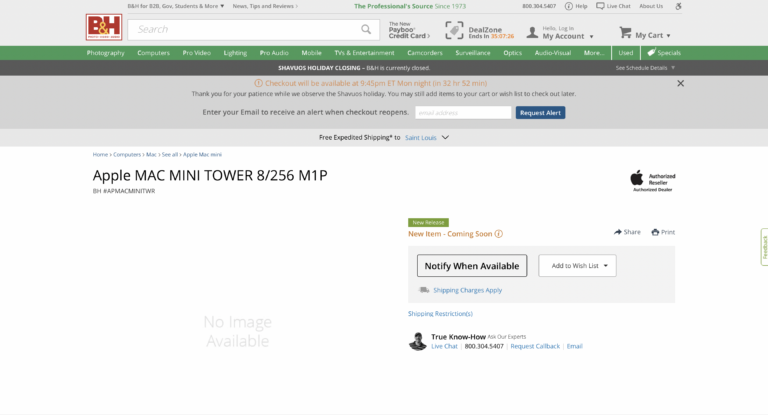Click phone number 800.304.5407 in top bar

click(x=539, y=6)
